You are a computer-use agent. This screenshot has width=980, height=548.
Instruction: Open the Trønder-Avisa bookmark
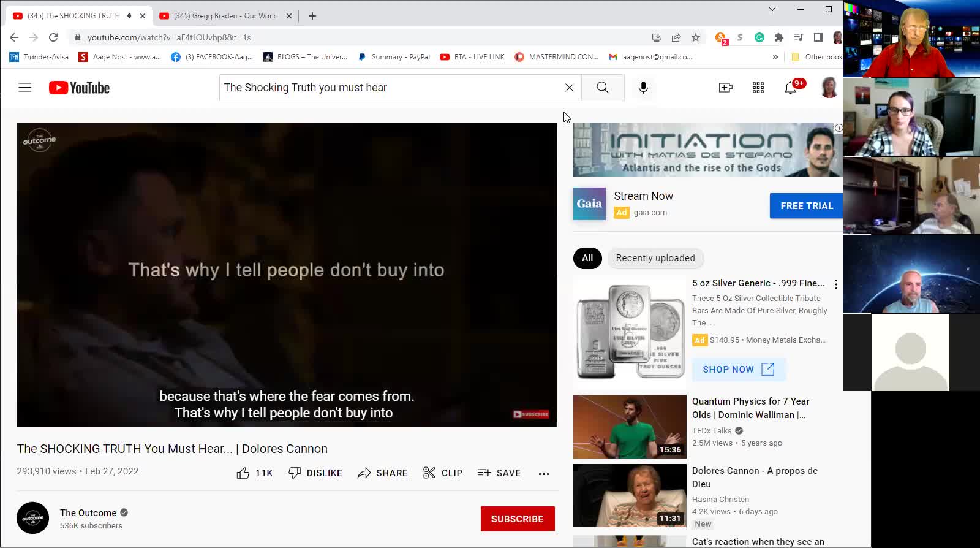click(39, 57)
